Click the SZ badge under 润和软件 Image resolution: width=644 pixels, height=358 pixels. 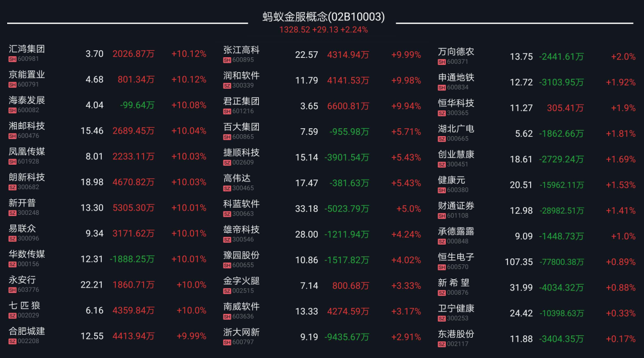(227, 86)
